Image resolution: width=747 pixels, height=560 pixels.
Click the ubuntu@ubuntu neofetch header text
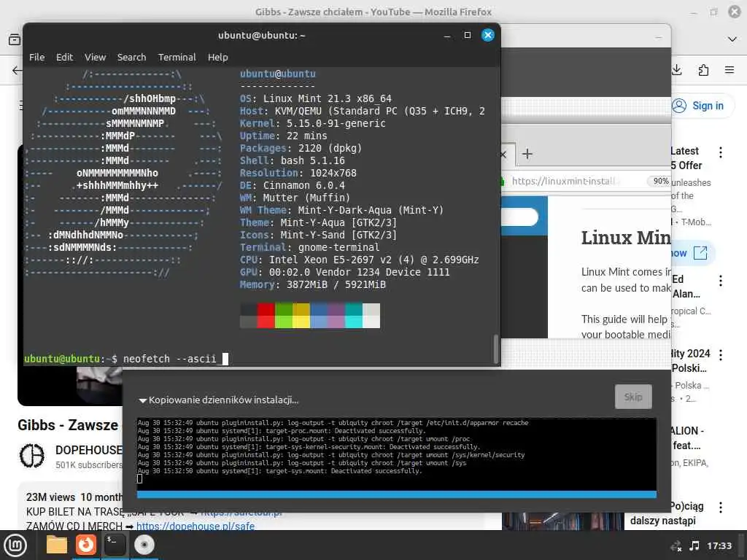277,74
